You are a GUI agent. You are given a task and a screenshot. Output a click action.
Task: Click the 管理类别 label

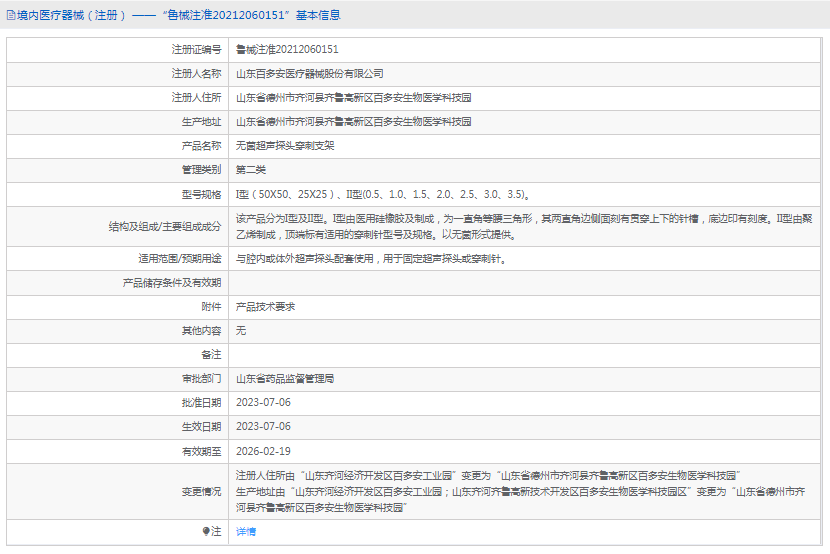(x=201, y=170)
